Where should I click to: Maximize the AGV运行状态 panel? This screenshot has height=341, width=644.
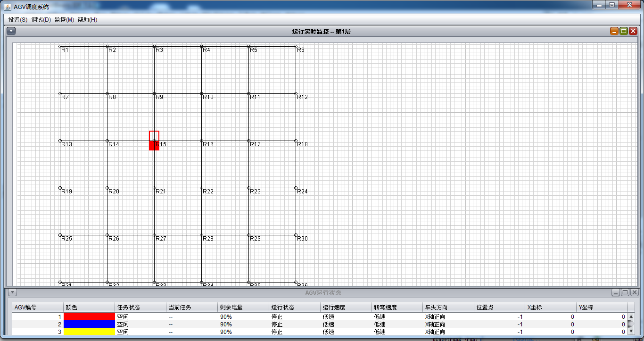click(625, 292)
